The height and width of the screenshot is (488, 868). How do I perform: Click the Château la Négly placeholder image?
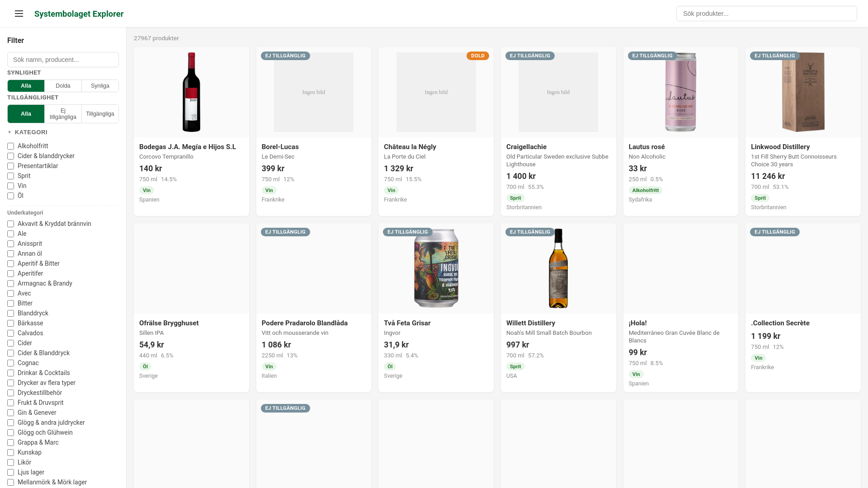pyautogui.click(x=436, y=92)
